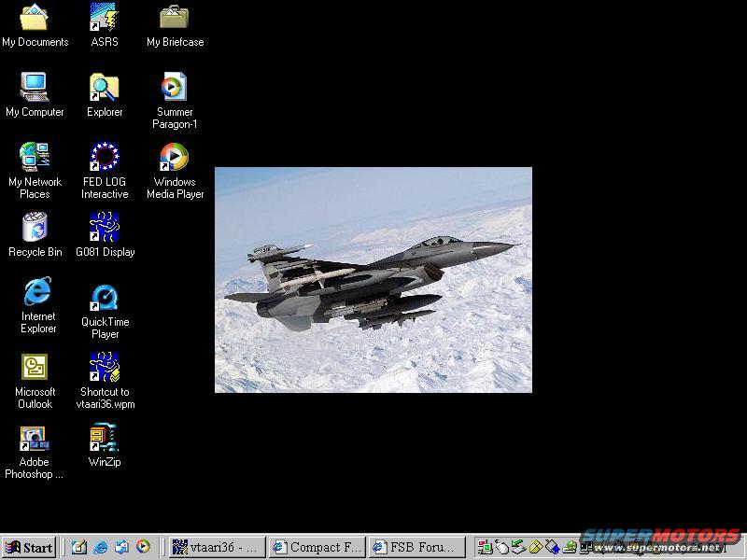Select the Summer Paragon-1 media file
747x560 pixels.
(175, 89)
